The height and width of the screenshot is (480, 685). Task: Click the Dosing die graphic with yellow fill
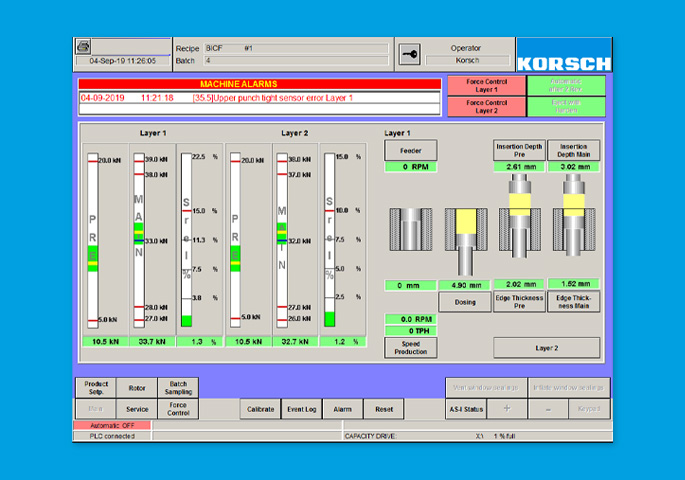(466, 241)
